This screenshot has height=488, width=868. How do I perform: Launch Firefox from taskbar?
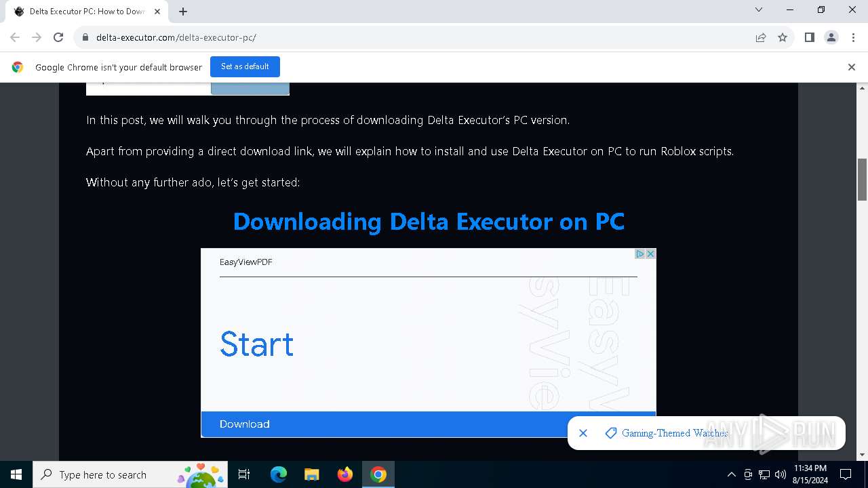click(x=345, y=474)
